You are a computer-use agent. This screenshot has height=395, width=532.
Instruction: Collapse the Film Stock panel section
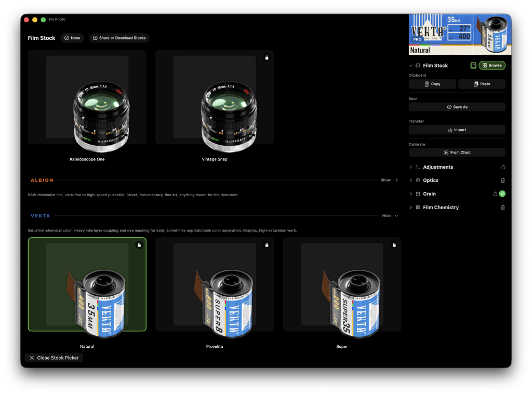point(410,65)
